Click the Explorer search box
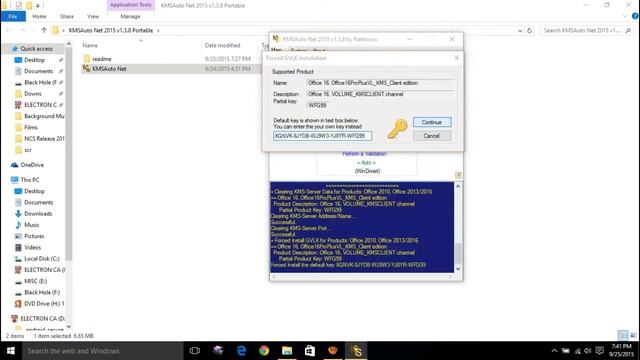The width and height of the screenshot is (640, 360). (x=586, y=30)
